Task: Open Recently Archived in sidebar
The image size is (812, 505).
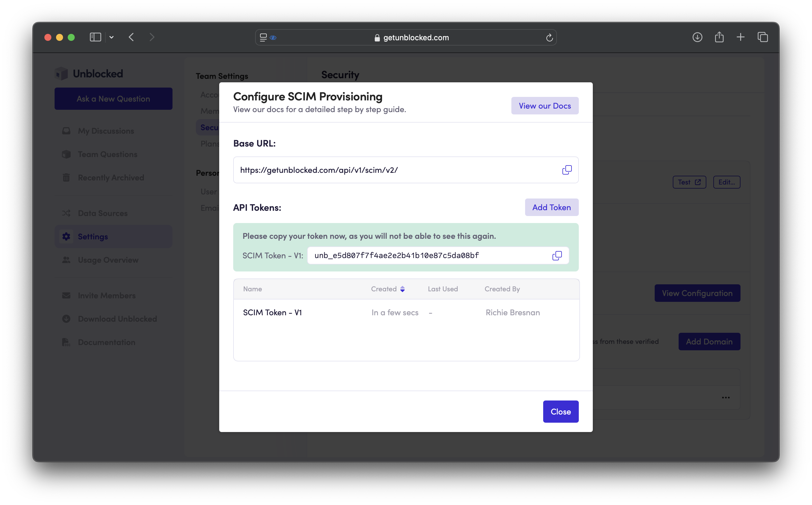Action: (114, 178)
